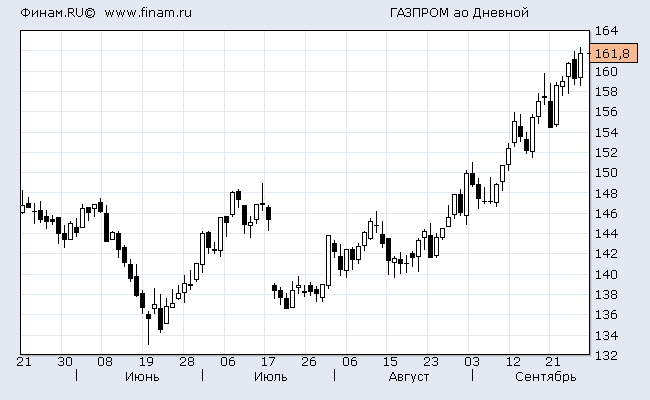Click the 15 date tick label

click(x=390, y=362)
